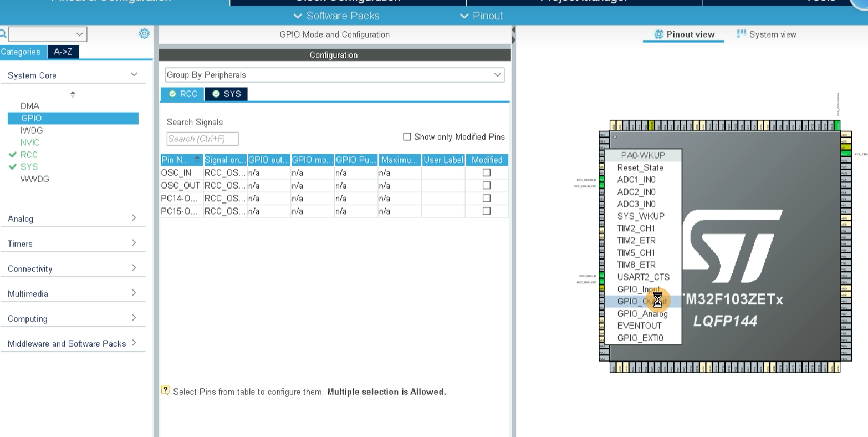
Task: Toggle Modified checkbox for PC15-O row
Action: 487,211
